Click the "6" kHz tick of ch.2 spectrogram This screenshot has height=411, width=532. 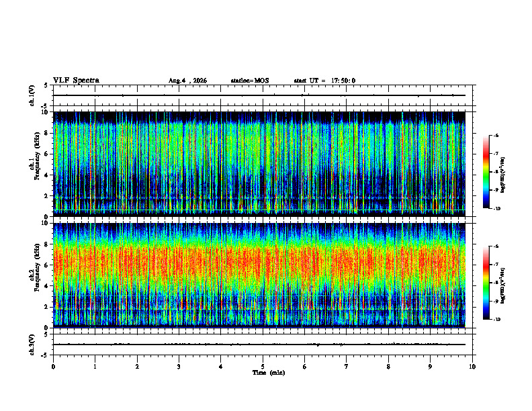coord(47,265)
